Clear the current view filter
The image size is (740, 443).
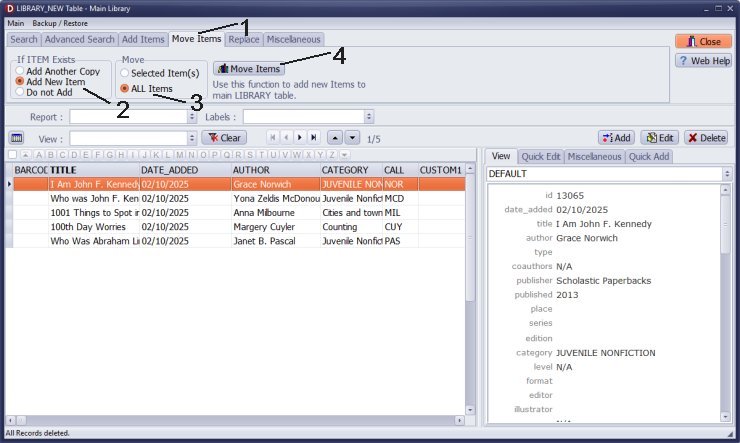[x=223, y=138]
